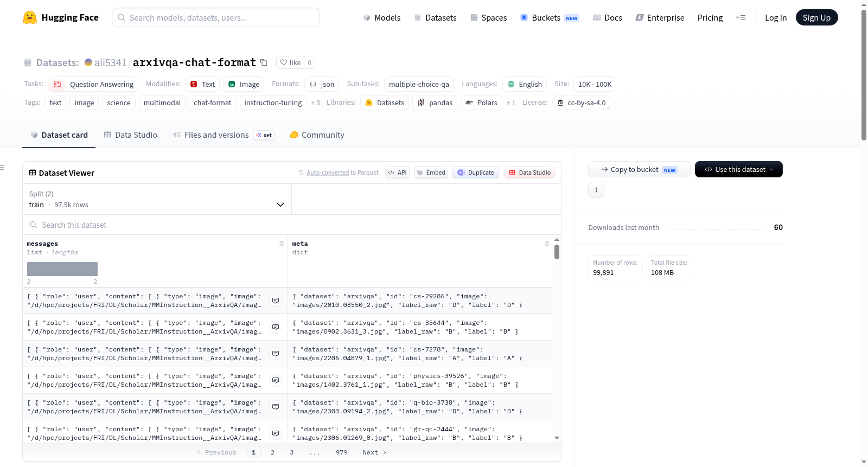Sort the messages column
The width and height of the screenshot is (868, 467).
(x=282, y=244)
